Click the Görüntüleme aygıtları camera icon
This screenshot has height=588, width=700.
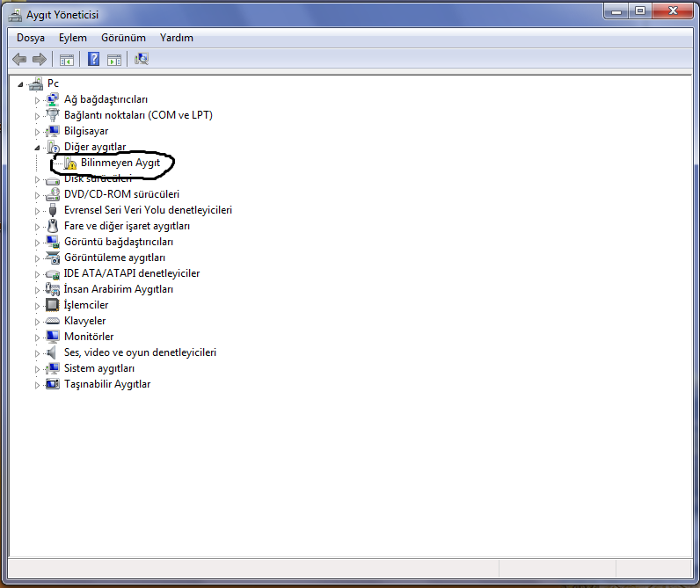click(53, 258)
